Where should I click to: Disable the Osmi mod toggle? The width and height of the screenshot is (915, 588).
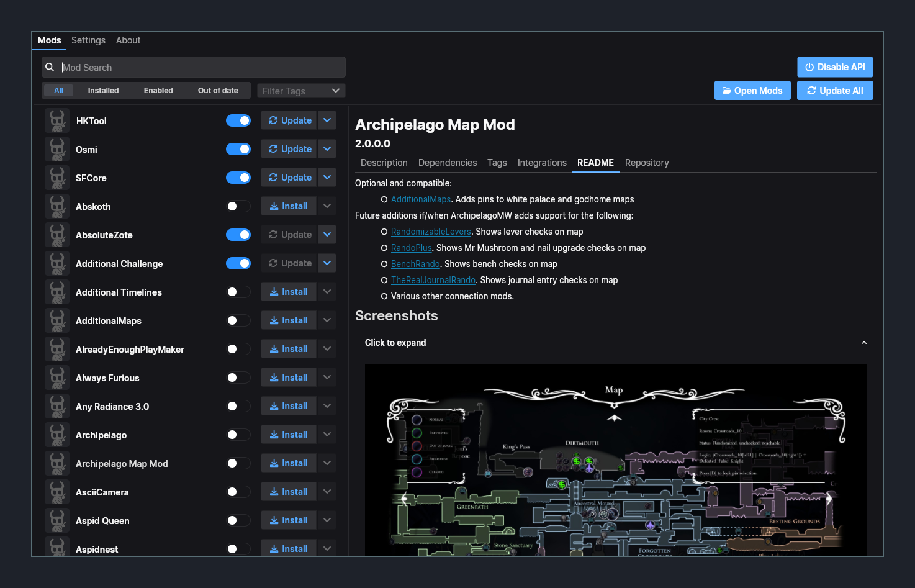[x=238, y=149]
